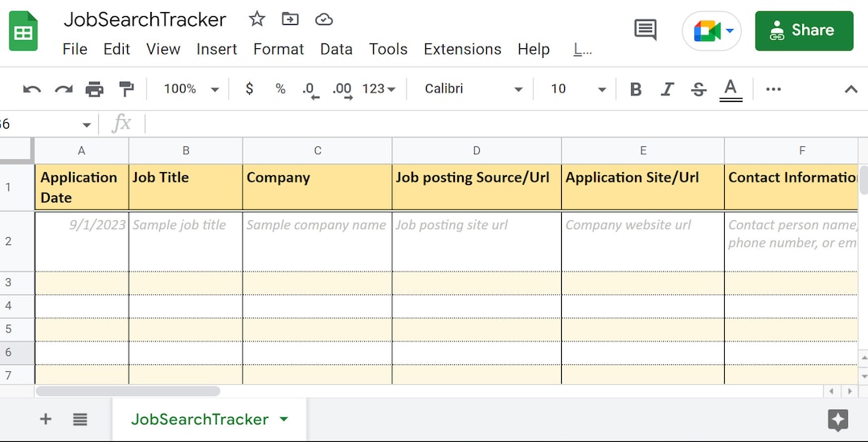Image resolution: width=868 pixels, height=442 pixels.
Task: Select the Sample company name cell
Action: [317, 241]
